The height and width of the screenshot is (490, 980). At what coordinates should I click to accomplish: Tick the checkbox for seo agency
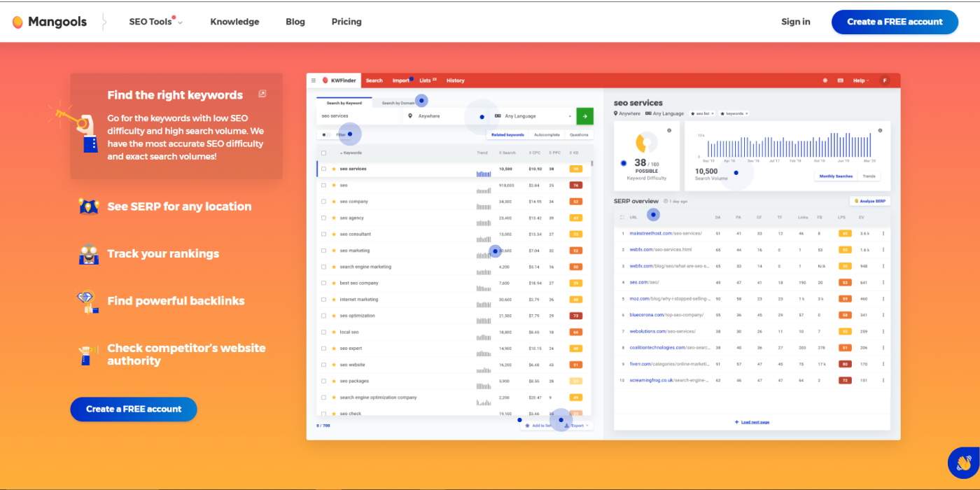pyautogui.click(x=323, y=218)
